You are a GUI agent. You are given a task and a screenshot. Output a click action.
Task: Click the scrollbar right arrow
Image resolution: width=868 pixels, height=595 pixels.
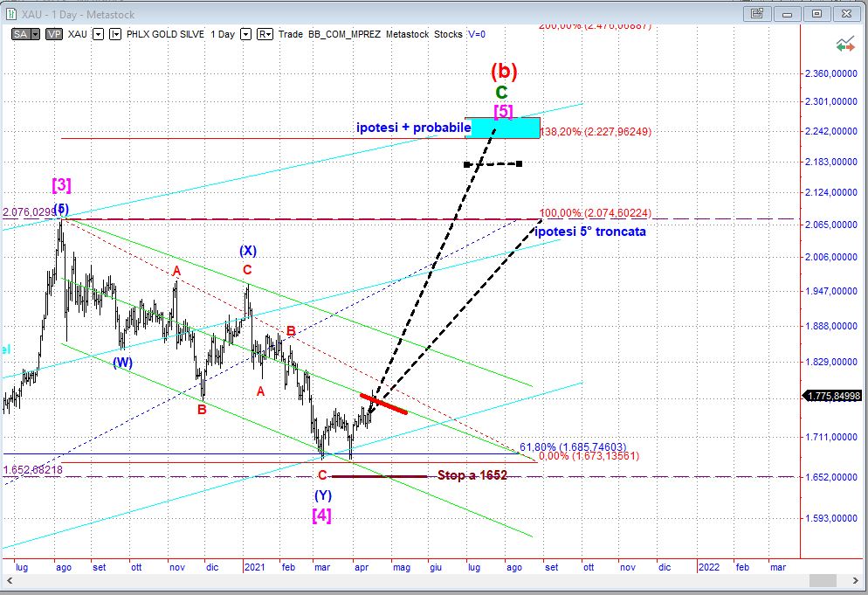pyautogui.click(x=856, y=581)
